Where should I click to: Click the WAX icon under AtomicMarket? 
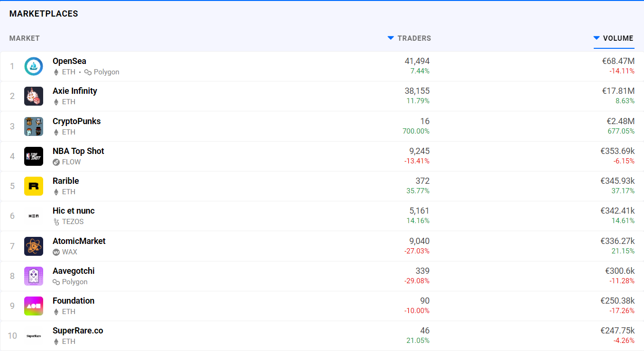point(56,252)
